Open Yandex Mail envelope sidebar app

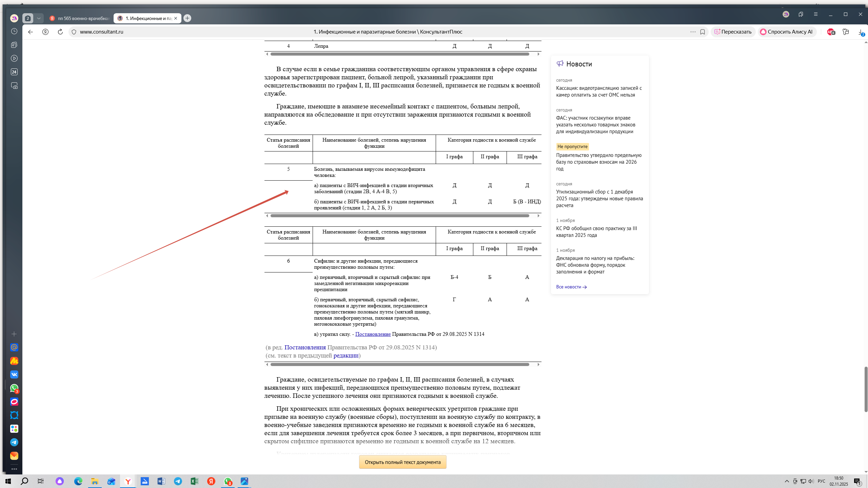point(14,456)
